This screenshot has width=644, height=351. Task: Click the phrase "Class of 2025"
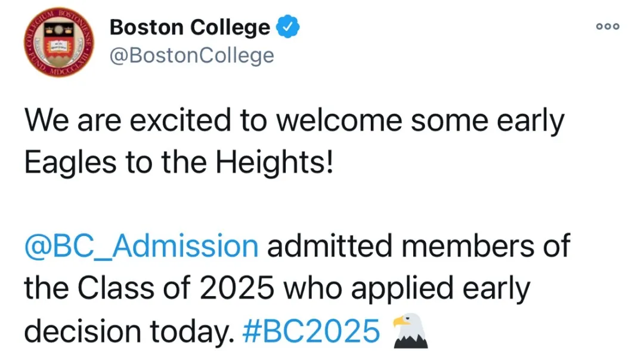[176, 288]
